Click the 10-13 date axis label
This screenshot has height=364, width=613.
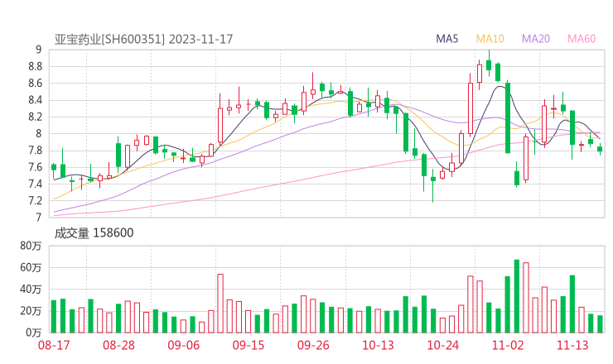click(378, 345)
